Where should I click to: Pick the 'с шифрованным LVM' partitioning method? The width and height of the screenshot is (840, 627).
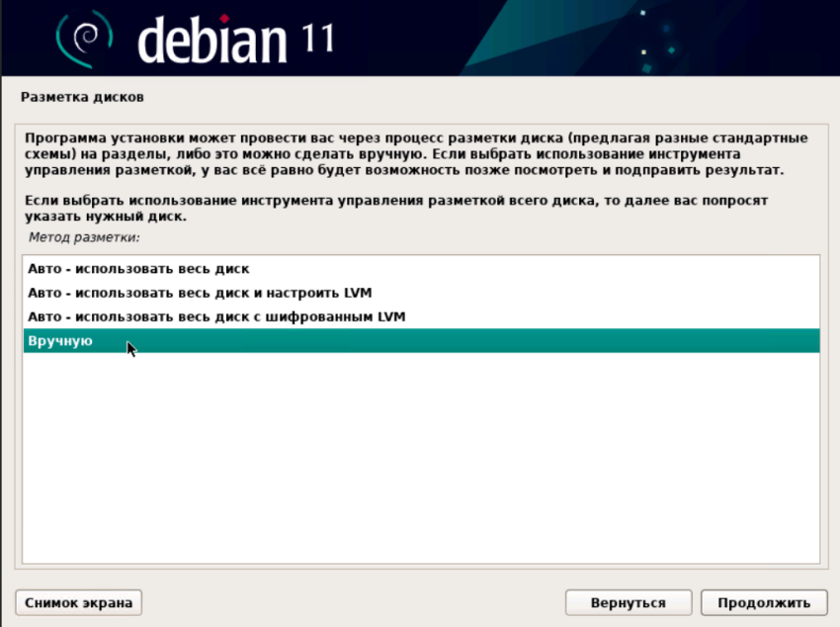(x=421, y=316)
